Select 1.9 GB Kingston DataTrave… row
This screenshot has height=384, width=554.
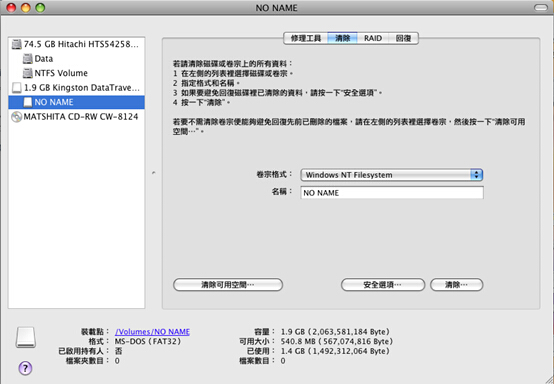pyautogui.click(x=77, y=88)
